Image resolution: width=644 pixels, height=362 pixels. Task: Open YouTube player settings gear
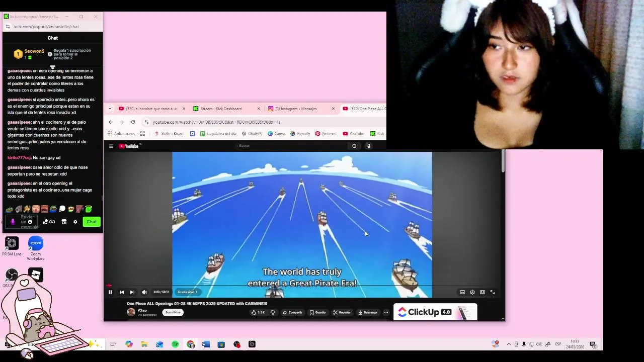click(472, 292)
